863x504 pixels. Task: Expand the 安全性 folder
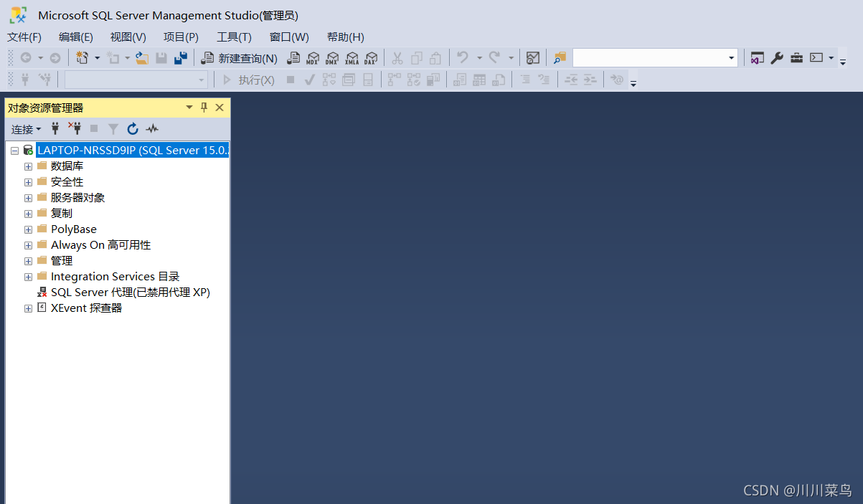[x=29, y=182]
